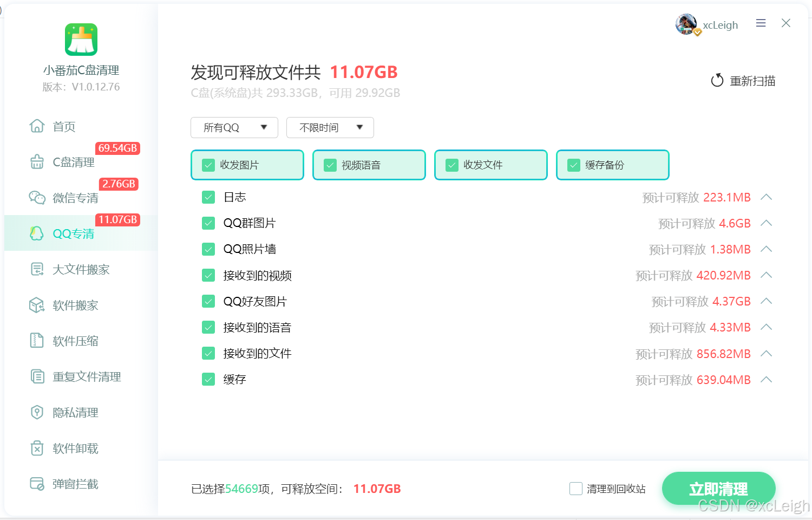
Task: Expand the 缓存 row chevron
Action: coord(766,380)
